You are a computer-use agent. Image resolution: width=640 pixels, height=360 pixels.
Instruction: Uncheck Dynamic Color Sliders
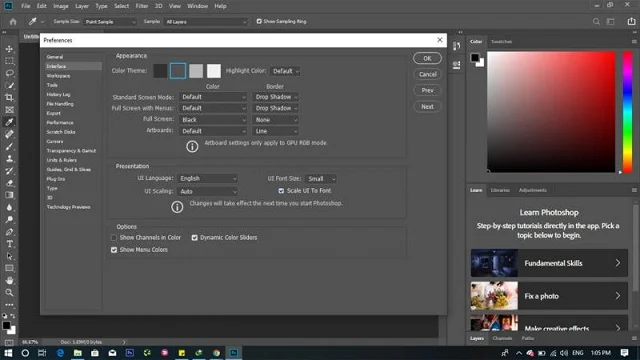click(x=195, y=238)
